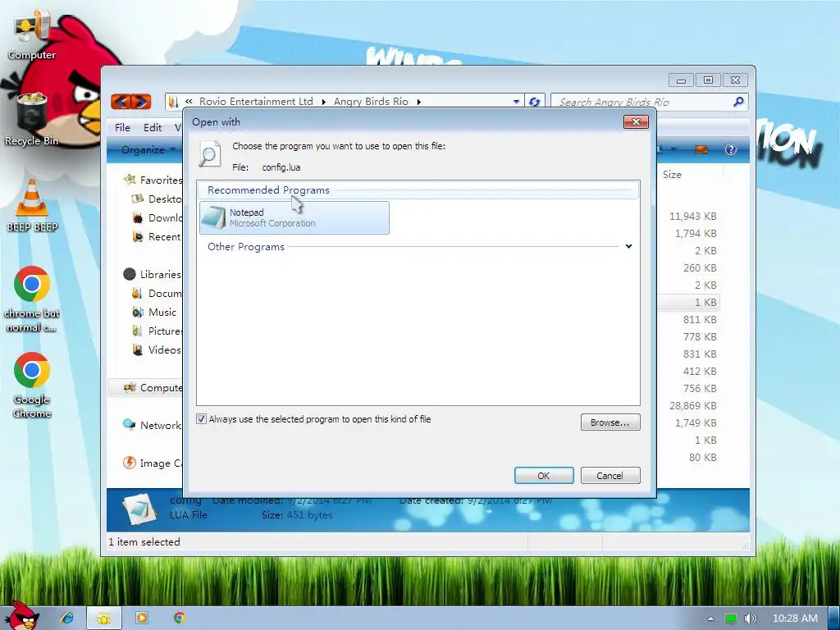
Task: Minimize the Explorer window
Action: (x=681, y=80)
